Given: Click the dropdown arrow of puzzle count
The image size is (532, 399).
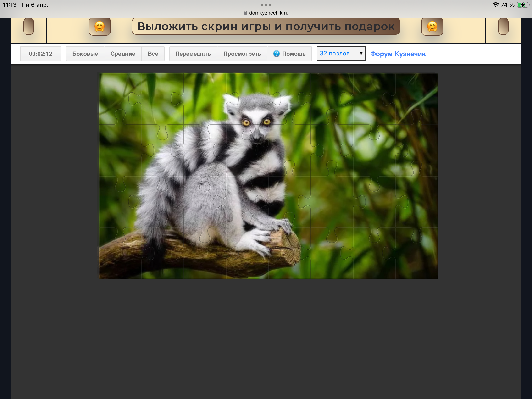Looking at the screenshot, I should [361, 53].
